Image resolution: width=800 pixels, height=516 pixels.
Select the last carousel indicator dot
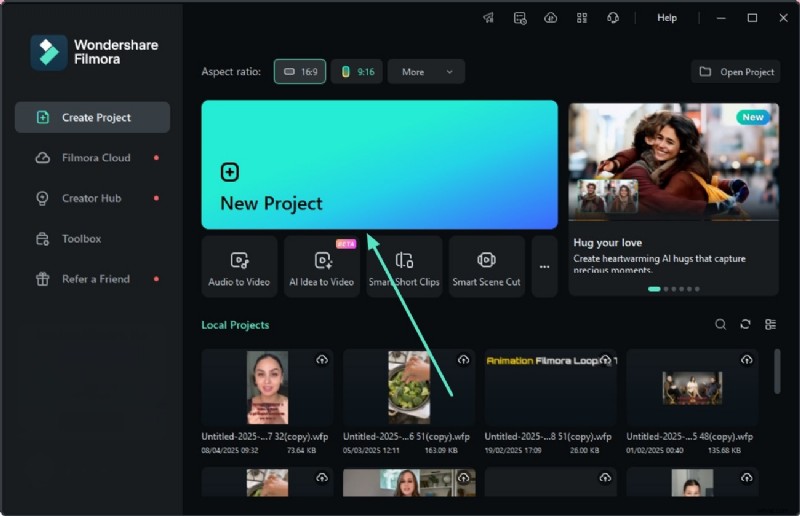pyautogui.click(x=697, y=289)
